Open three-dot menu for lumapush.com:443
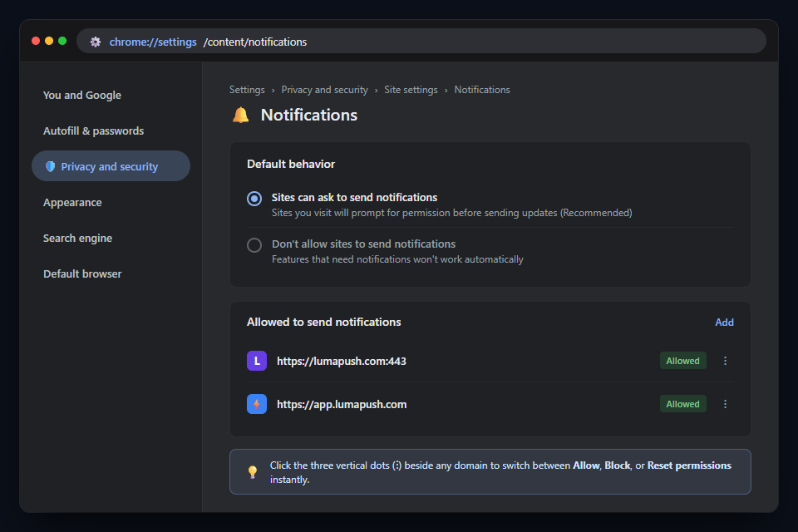Viewport: 798px width, 532px height. coord(725,361)
